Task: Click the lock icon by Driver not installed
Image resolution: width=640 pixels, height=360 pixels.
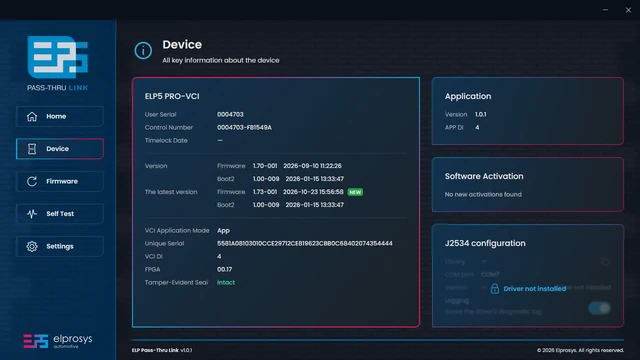Action: click(495, 289)
